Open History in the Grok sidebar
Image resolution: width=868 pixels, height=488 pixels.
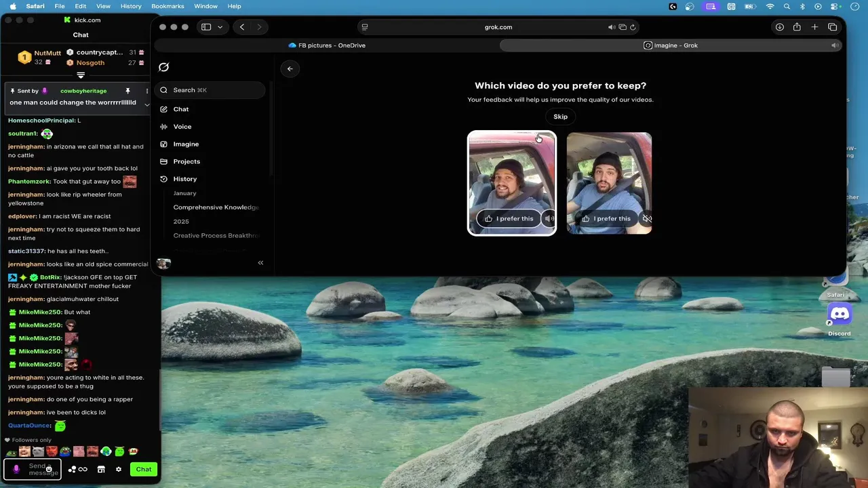coord(184,179)
